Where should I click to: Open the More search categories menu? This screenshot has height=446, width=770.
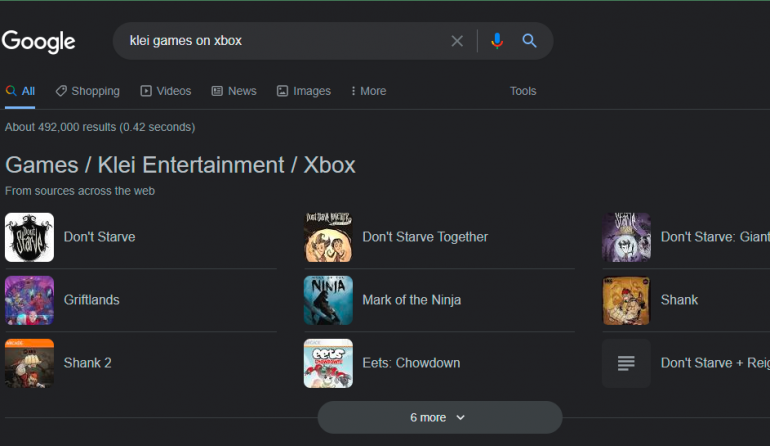(369, 91)
